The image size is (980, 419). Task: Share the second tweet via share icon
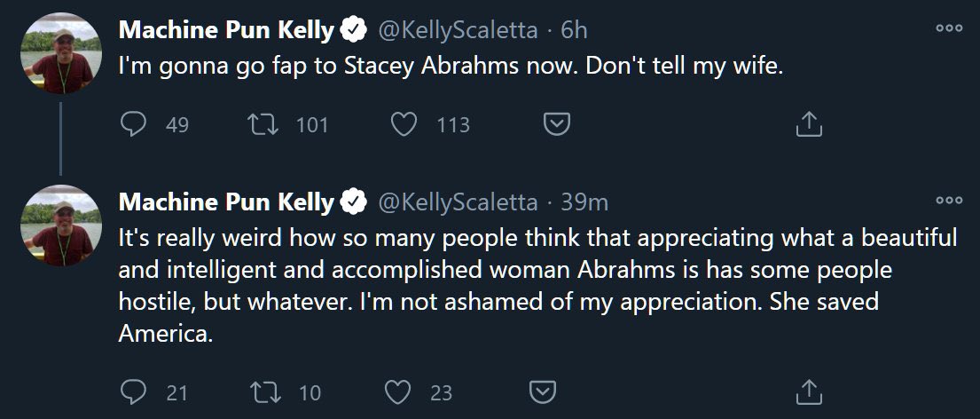click(808, 391)
